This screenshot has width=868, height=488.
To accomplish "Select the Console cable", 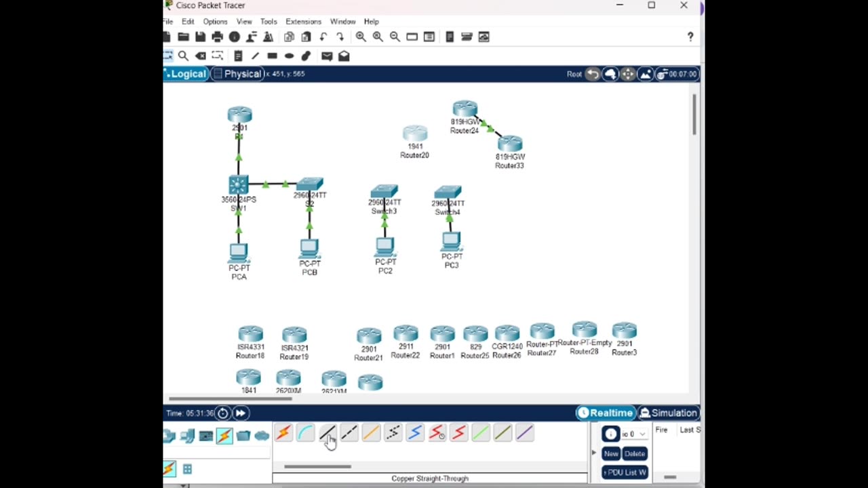I will click(x=306, y=432).
